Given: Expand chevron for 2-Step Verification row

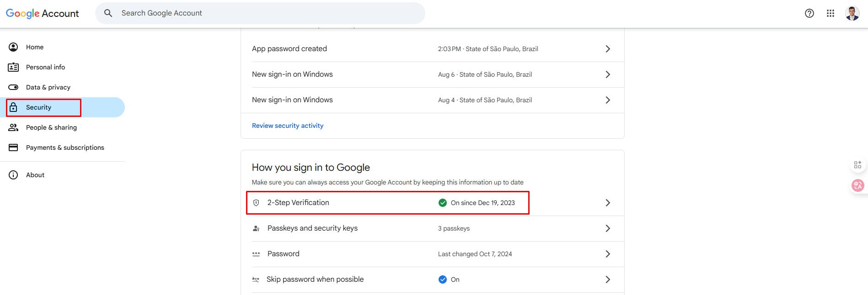Looking at the screenshot, I should click(x=608, y=203).
